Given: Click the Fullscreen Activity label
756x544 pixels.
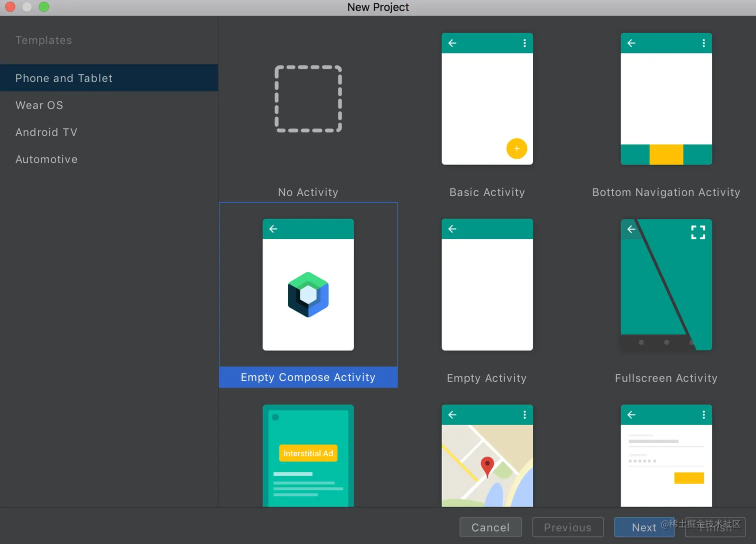Looking at the screenshot, I should point(666,378).
